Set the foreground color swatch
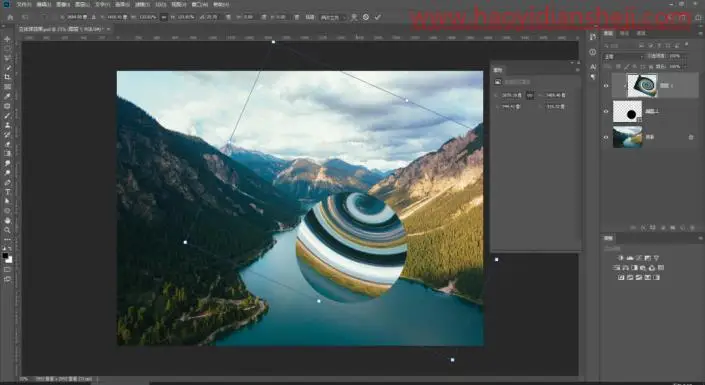 pyautogui.click(x=5, y=255)
